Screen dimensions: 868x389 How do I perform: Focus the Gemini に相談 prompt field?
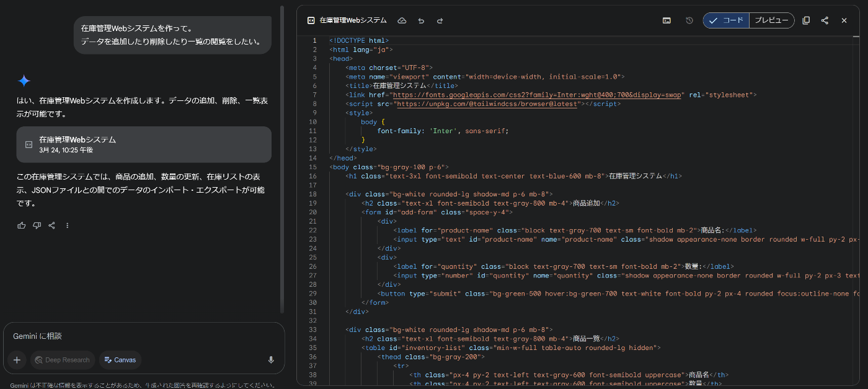point(144,336)
